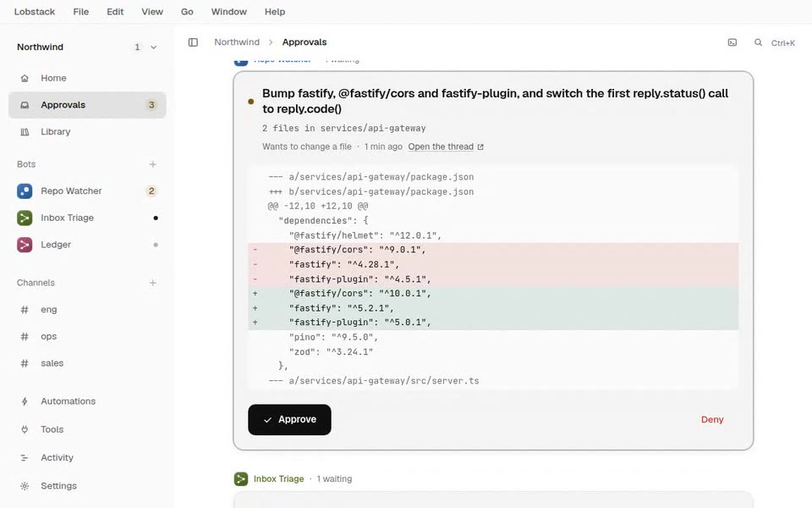Open the Go menu

tap(187, 11)
